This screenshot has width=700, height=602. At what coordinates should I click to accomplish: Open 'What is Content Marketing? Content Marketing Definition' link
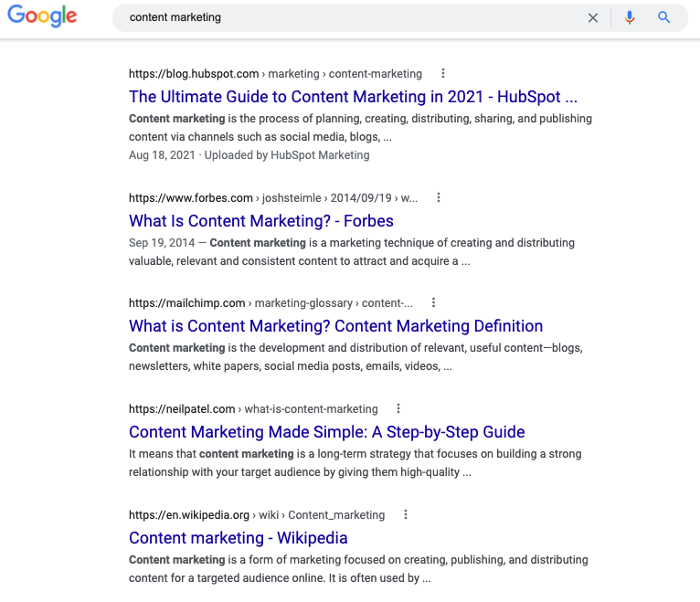click(x=335, y=326)
